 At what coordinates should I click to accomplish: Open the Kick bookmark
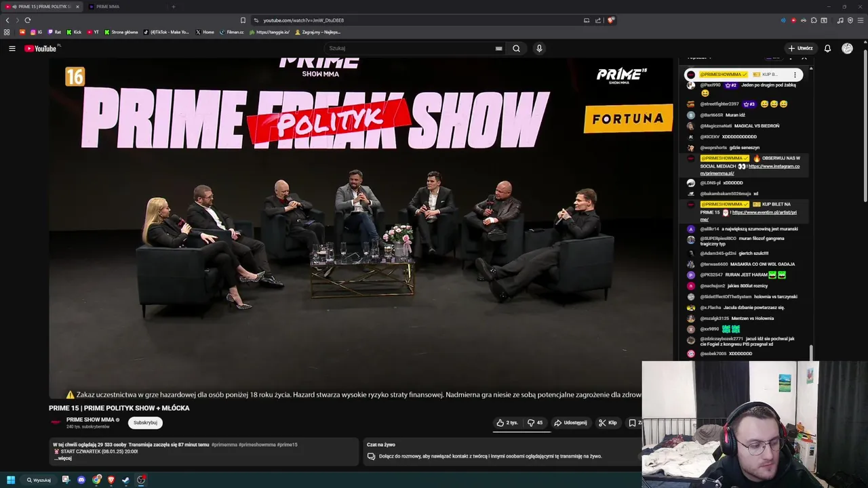74,32
